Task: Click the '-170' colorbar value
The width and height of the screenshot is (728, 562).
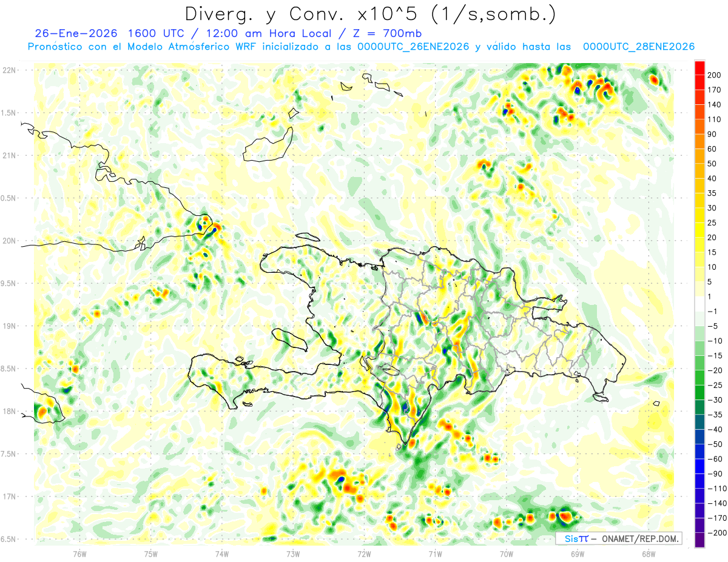Action: (716, 518)
